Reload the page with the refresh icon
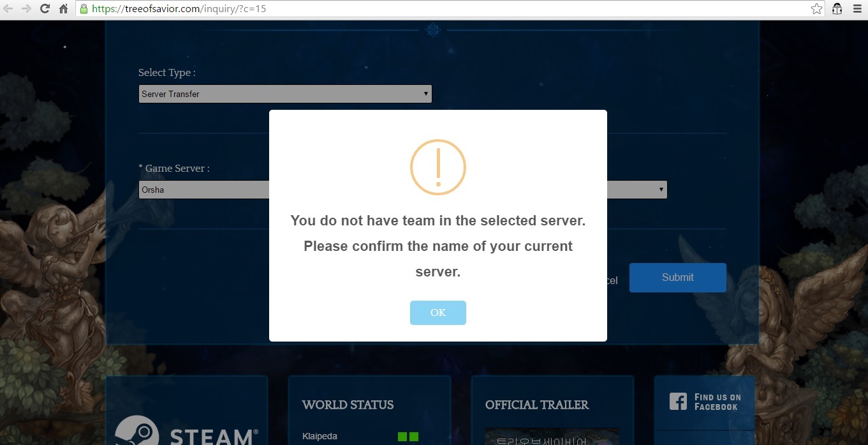 (45, 9)
